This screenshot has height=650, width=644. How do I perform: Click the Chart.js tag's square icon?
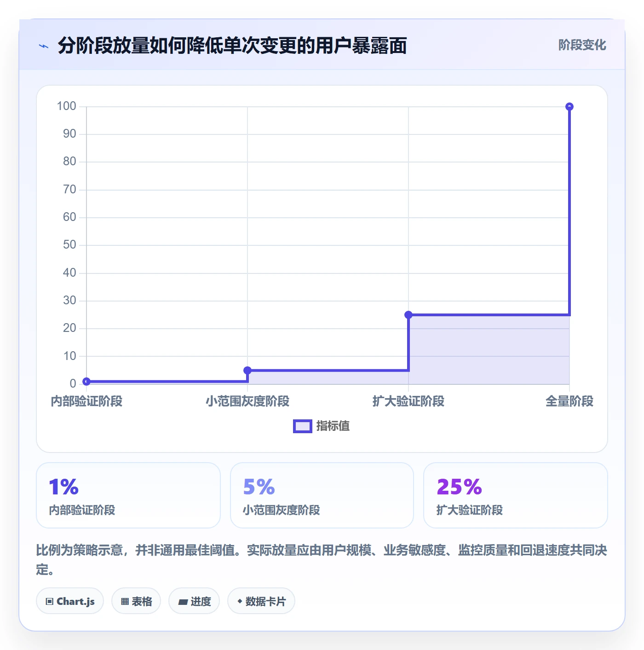click(50, 602)
